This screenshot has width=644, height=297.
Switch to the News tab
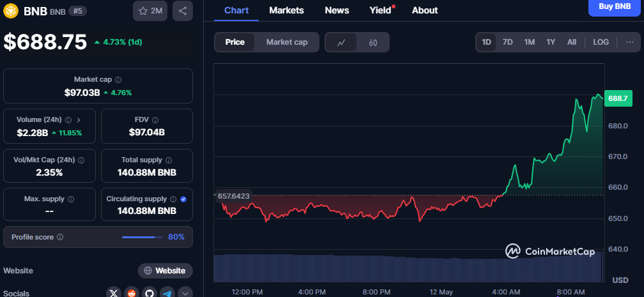pyautogui.click(x=337, y=10)
